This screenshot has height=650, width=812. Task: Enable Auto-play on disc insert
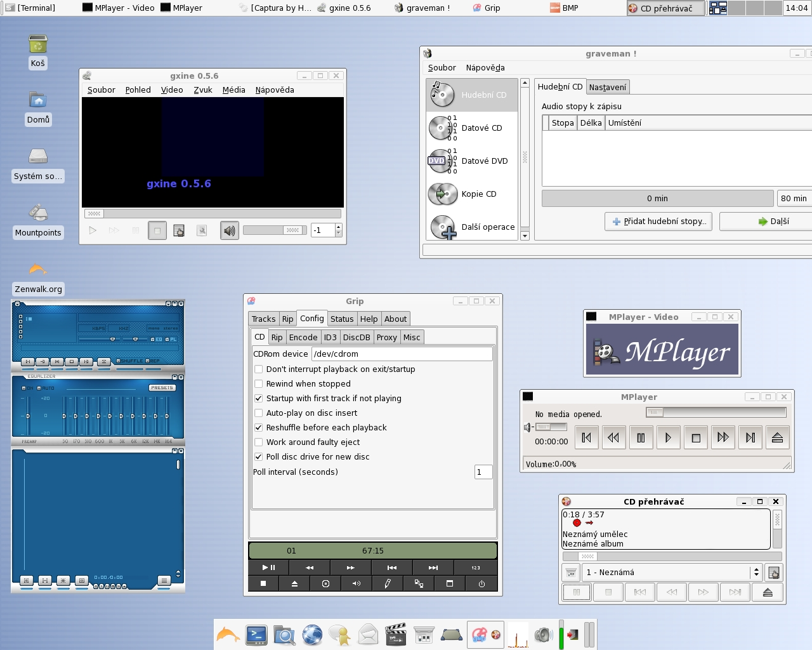258,413
